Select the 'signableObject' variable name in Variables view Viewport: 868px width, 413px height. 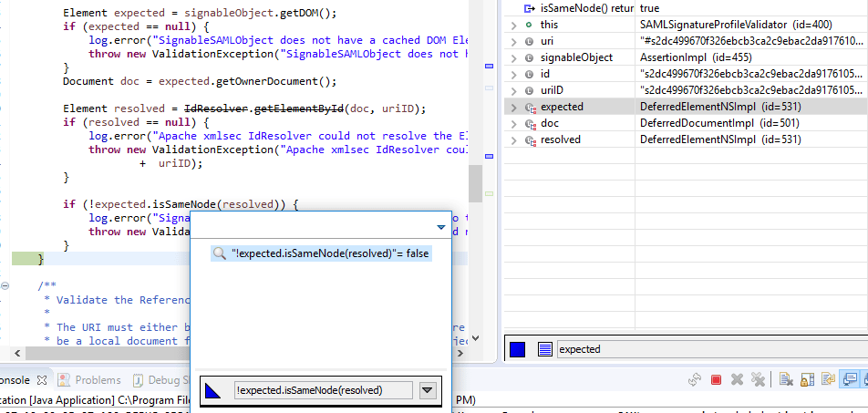pyautogui.click(x=576, y=57)
